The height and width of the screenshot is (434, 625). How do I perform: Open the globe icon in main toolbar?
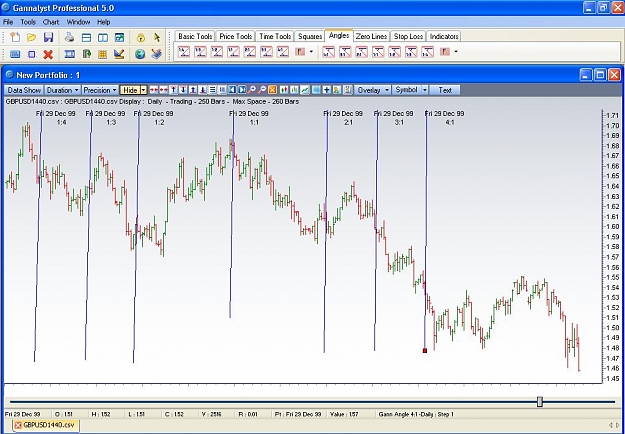pyautogui.click(x=140, y=54)
